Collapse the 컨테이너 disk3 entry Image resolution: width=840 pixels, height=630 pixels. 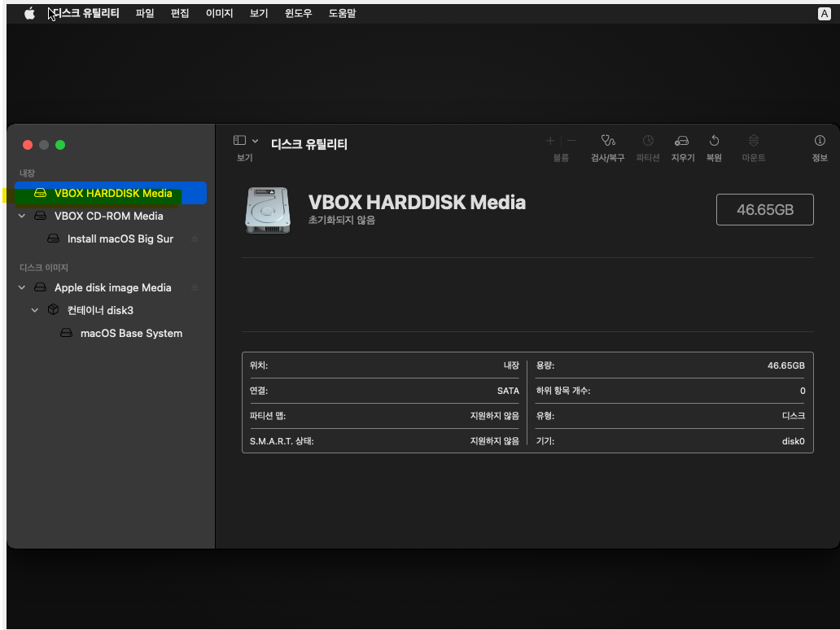[x=35, y=310]
